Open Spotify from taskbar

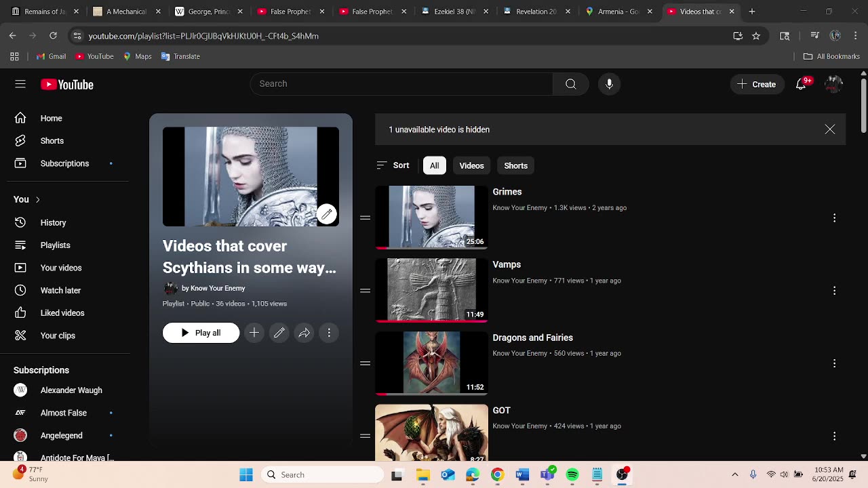pos(572,475)
